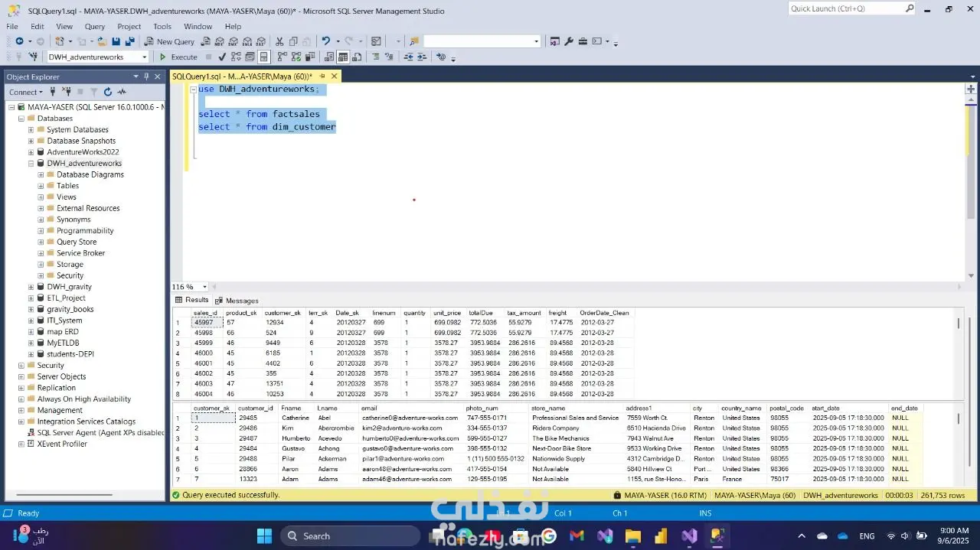Viewport: 980px width, 550px height.
Task: Click the Save file icon in toolbar
Action: (x=116, y=41)
